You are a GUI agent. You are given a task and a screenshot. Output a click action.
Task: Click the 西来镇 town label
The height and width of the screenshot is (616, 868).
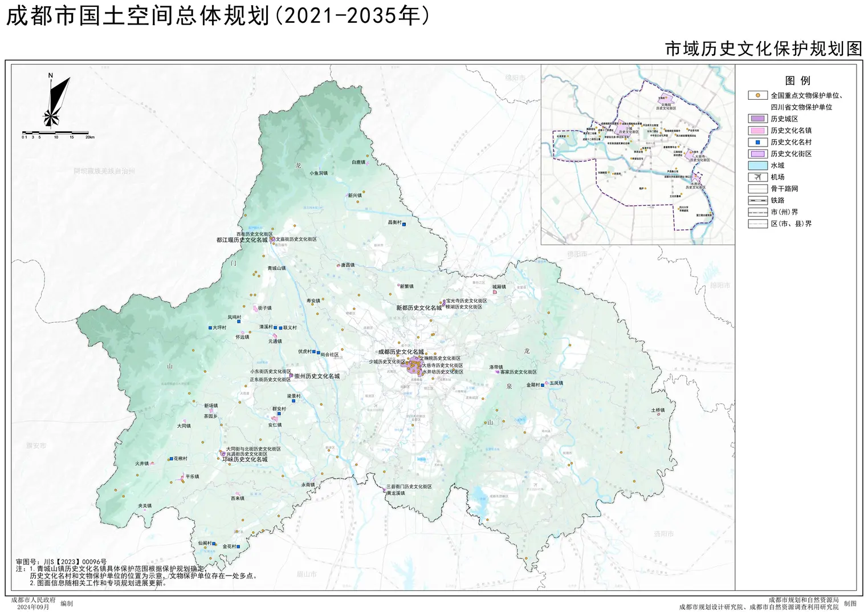(x=238, y=499)
